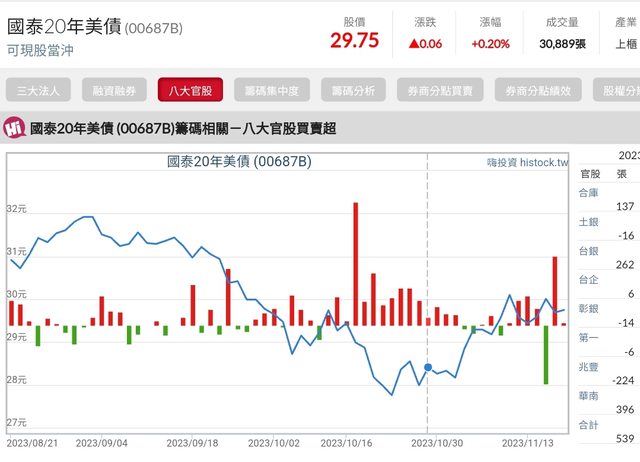The image size is (640, 462).
Task: Open the 三大法人 tab
Action: click(39, 90)
